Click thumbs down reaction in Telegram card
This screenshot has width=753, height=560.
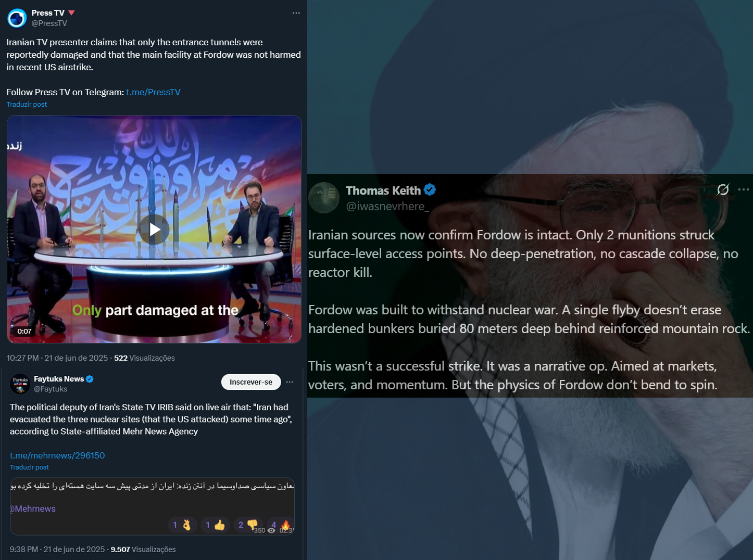pyautogui.click(x=248, y=525)
